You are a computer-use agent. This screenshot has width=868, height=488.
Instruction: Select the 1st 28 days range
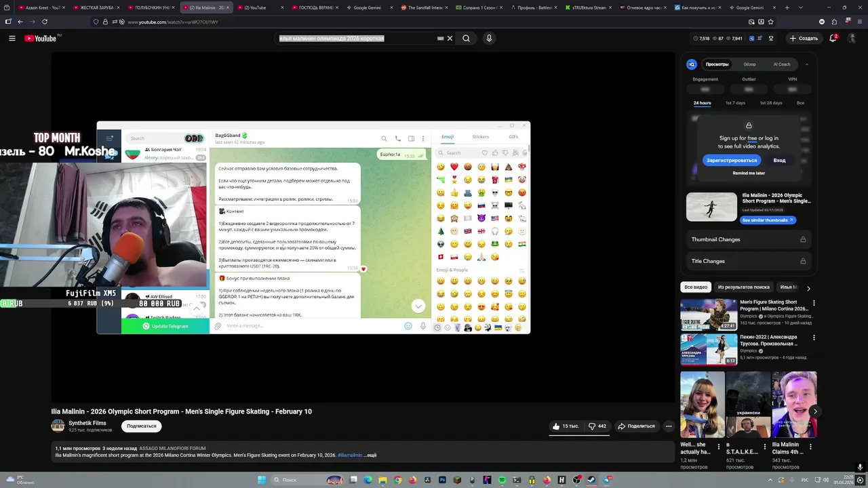point(771,103)
